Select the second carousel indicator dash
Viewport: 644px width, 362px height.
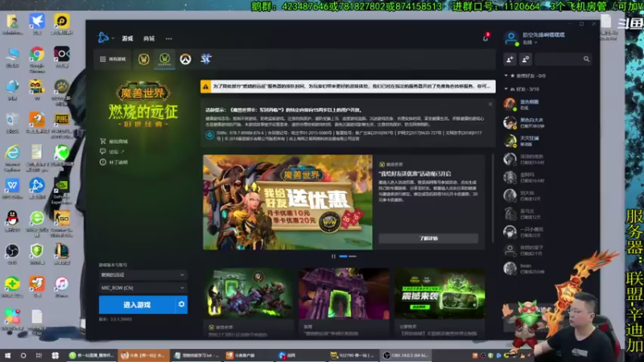tap(353, 256)
